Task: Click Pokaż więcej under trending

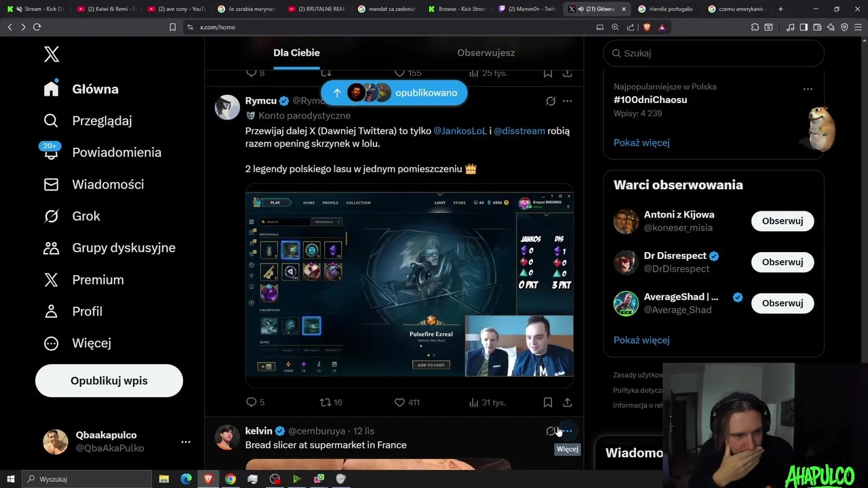Action: 642,142
